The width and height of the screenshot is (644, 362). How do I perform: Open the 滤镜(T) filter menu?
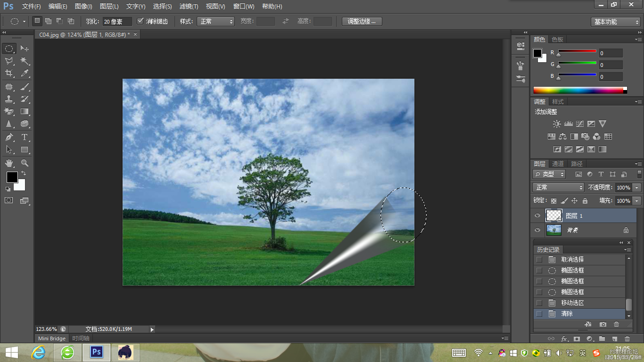point(189,7)
